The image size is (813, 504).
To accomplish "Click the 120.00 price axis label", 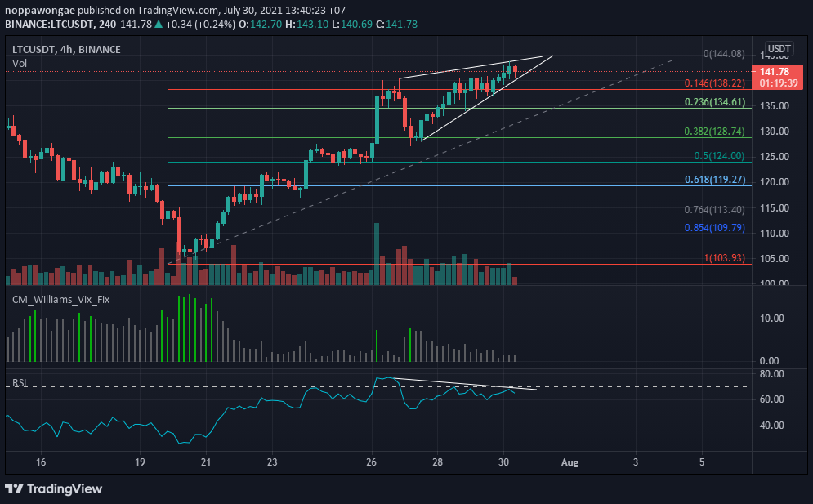I will (x=775, y=182).
